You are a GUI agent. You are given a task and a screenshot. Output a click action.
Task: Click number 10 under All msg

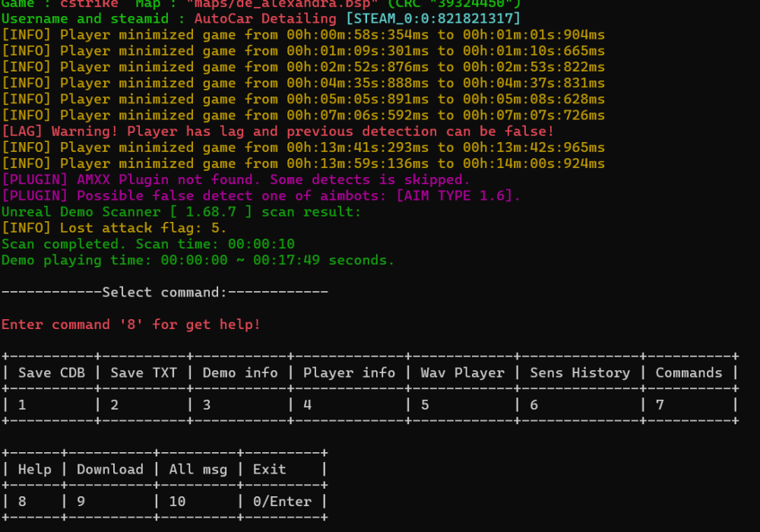click(x=177, y=501)
